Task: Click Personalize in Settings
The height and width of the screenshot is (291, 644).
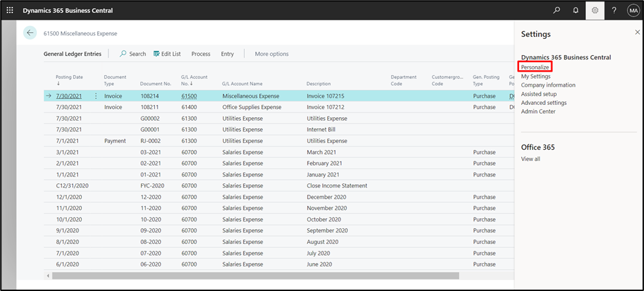Action: (535, 67)
